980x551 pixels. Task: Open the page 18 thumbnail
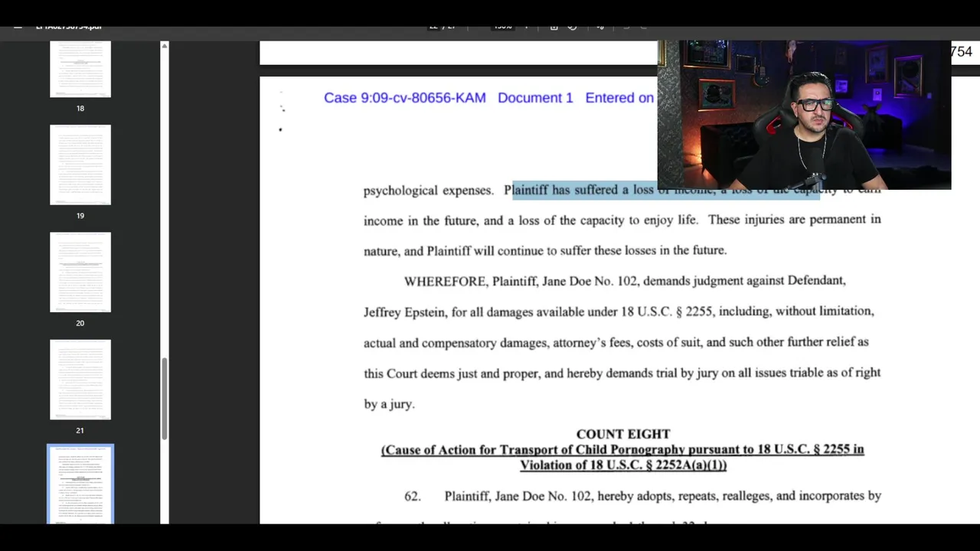80,69
